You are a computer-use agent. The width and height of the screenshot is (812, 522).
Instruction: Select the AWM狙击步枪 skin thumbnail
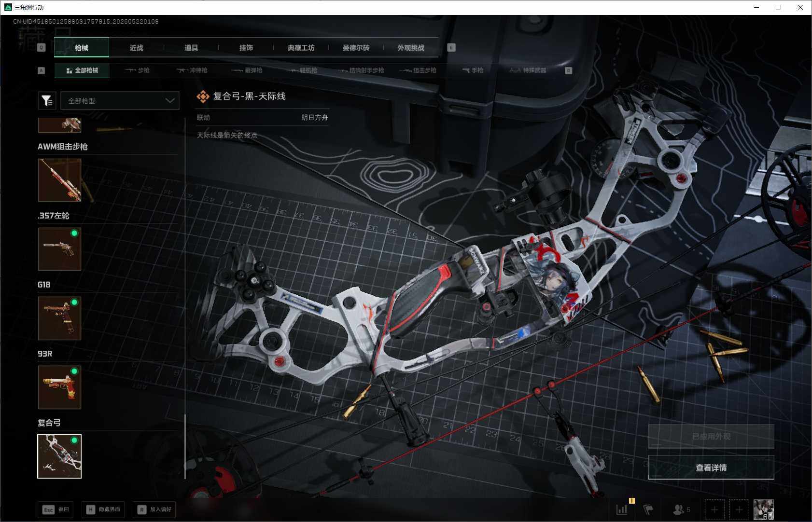(x=59, y=180)
